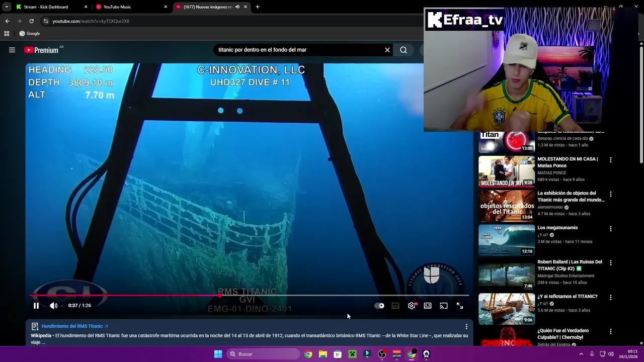Viewport: 644px width, 362px height.
Task: Open Microsoft Store taskbar icon
Action: coord(338,354)
